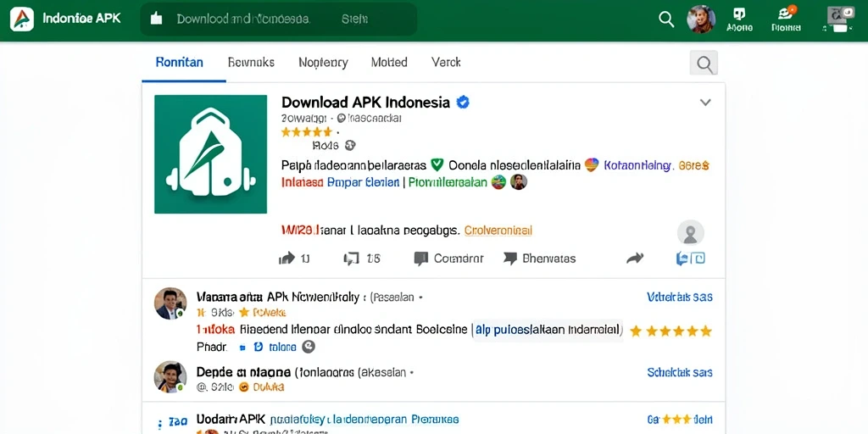
Task: Click the blue verified badge
Action: pos(462,103)
